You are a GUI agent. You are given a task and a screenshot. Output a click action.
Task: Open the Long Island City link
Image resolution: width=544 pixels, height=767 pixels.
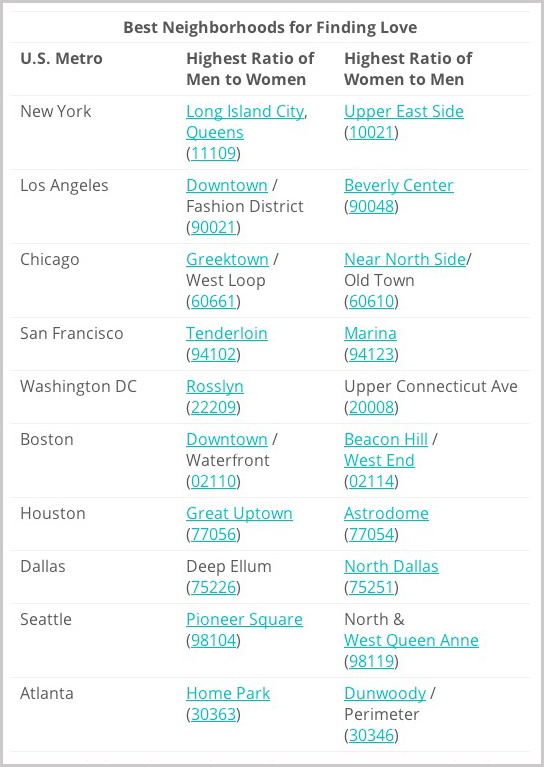click(245, 112)
